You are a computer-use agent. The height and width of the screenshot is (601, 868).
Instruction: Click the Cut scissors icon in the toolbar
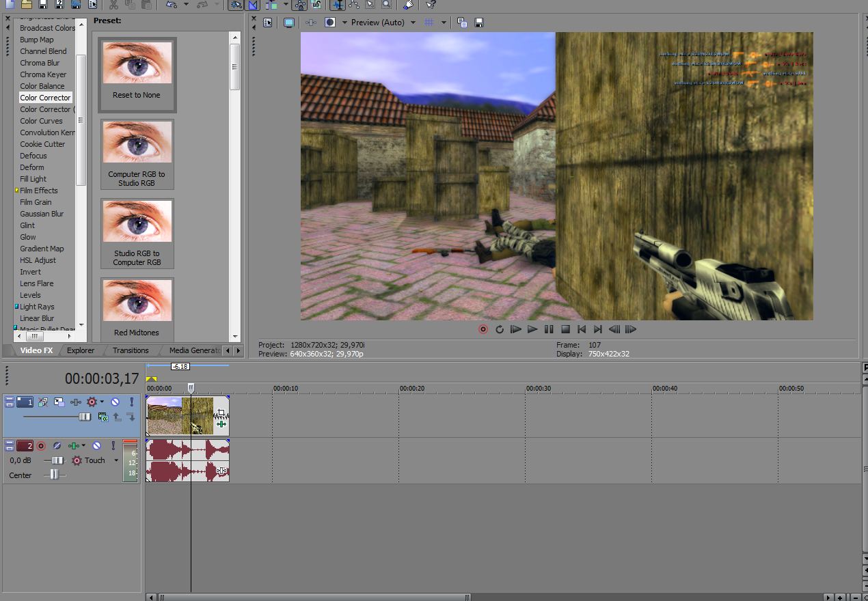113,5
